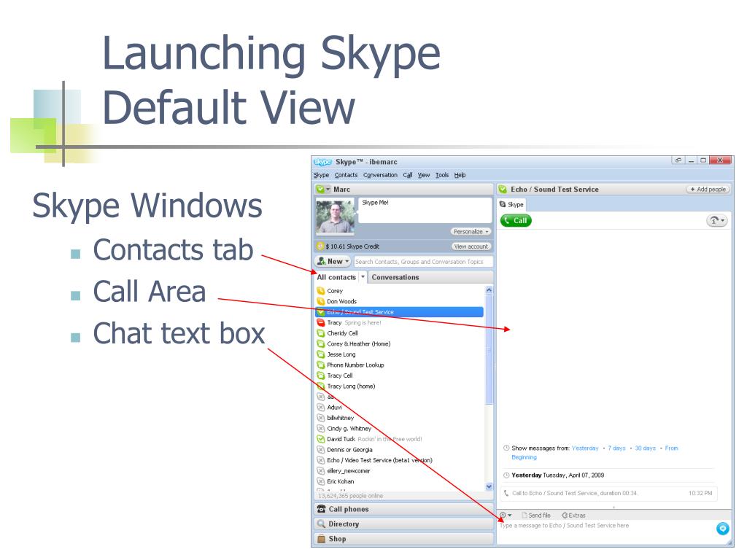747x560 pixels.
Task: Click the Echo / Video Test Service offline icon
Action: click(x=321, y=460)
